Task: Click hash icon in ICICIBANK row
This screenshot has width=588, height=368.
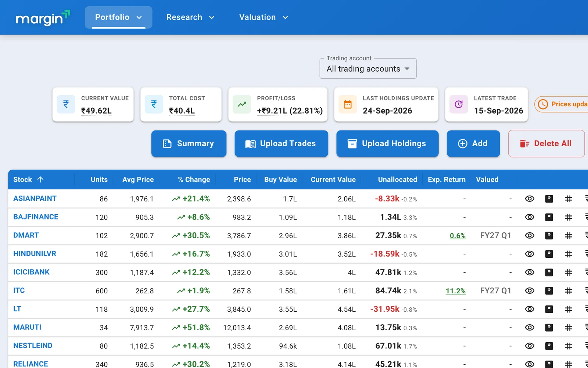Action: click(569, 272)
